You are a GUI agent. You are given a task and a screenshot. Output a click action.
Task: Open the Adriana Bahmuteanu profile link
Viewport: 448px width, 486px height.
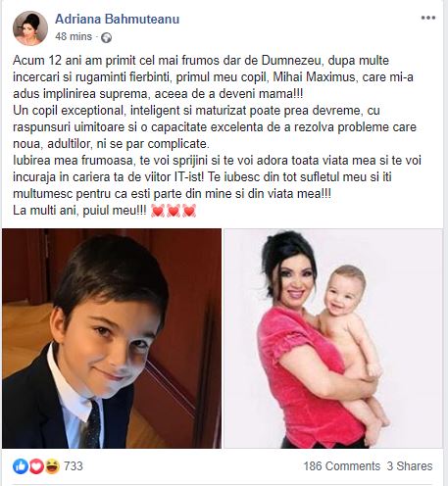[118, 19]
